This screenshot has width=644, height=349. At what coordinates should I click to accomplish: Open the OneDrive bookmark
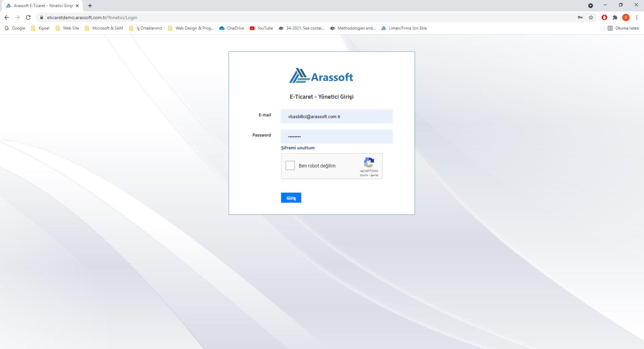click(232, 28)
